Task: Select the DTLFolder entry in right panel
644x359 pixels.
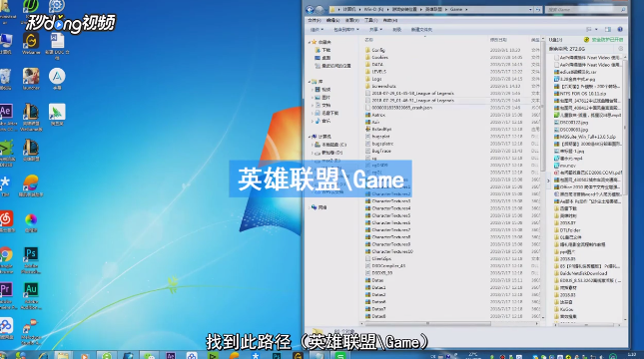Action: (x=567, y=230)
